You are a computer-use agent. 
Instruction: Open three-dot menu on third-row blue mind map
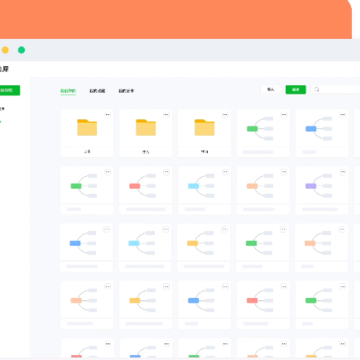[x=107, y=229]
